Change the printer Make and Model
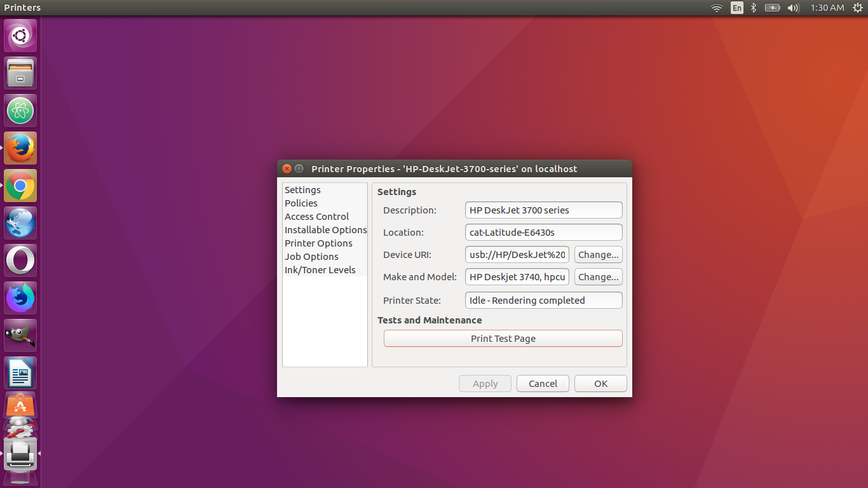This screenshot has height=488, width=868. pos(599,277)
